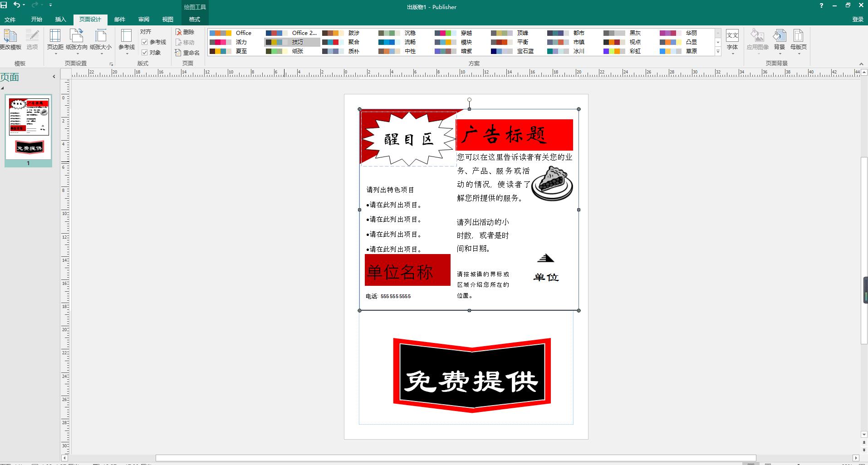
Task: Select the 重命名 (Rename Page) icon
Action: pos(188,53)
